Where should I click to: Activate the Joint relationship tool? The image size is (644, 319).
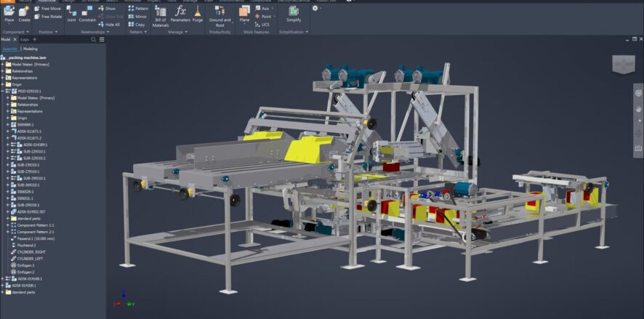71,15
